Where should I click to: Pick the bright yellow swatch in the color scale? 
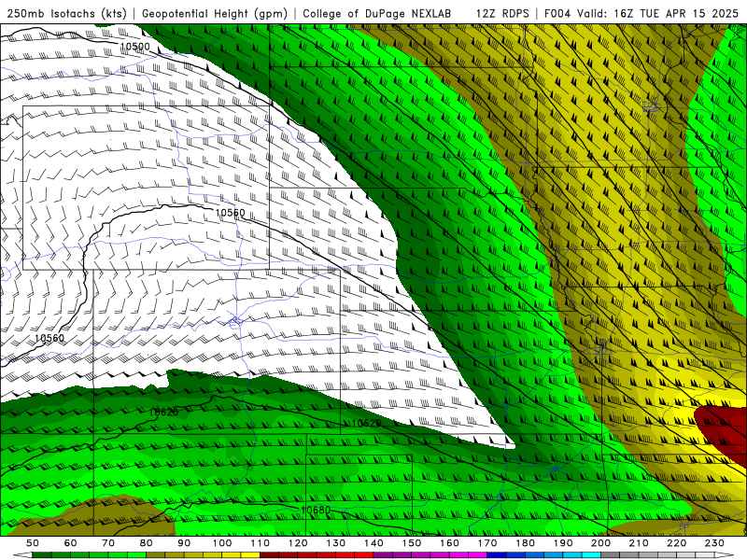(x=250, y=555)
